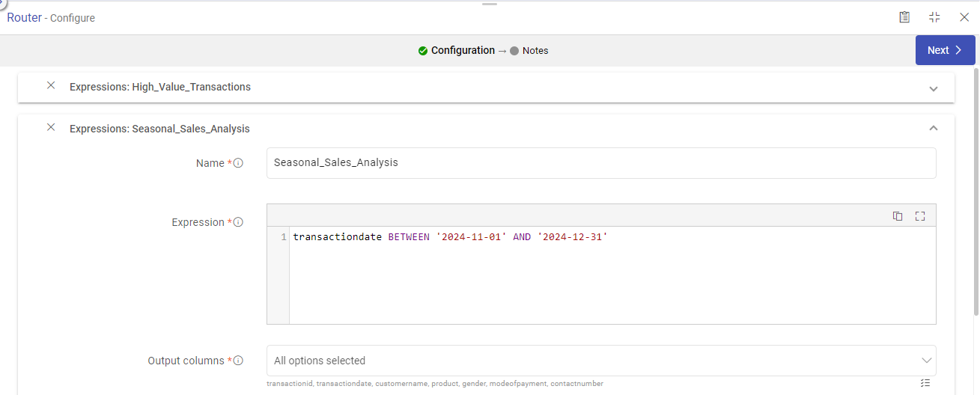Show info tooltip for the Name field
The image size is (980, 395).
click(238, 163)
